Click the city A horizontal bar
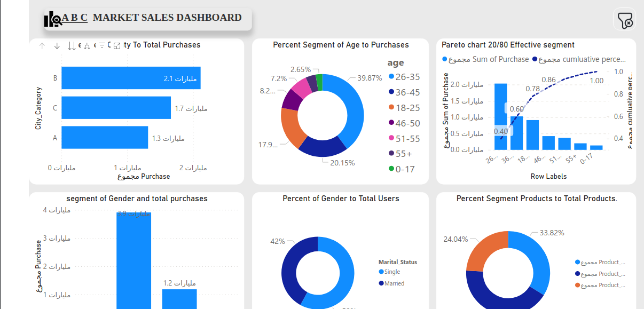This screenshot has width=644, height=309. (x=104, y=137)
